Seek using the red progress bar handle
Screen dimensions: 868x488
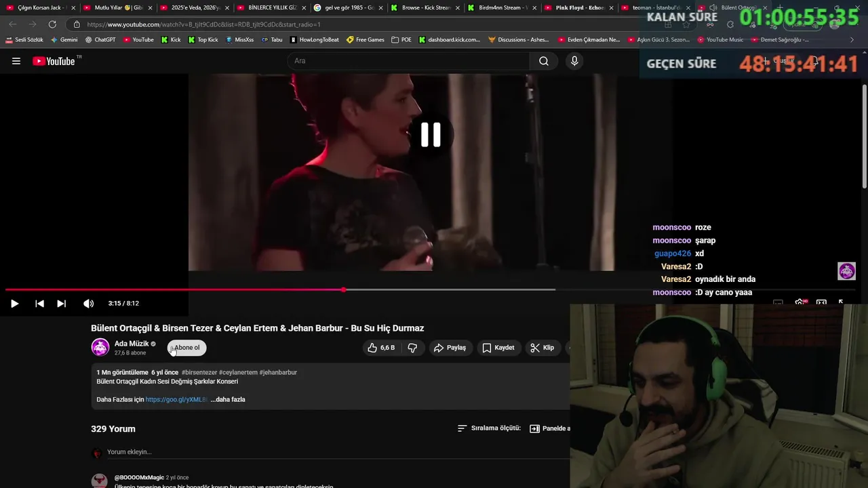point(344,290)
